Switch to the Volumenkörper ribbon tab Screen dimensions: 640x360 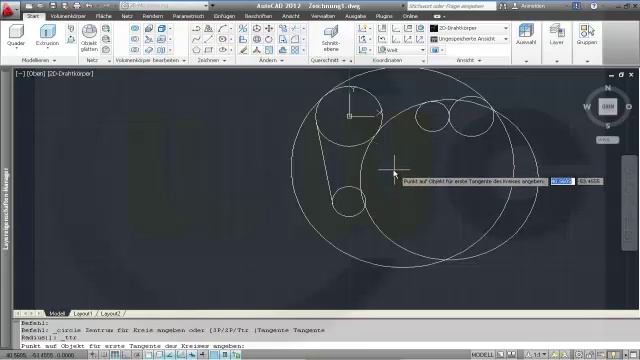pyautogui.click(x=68, y=16)
